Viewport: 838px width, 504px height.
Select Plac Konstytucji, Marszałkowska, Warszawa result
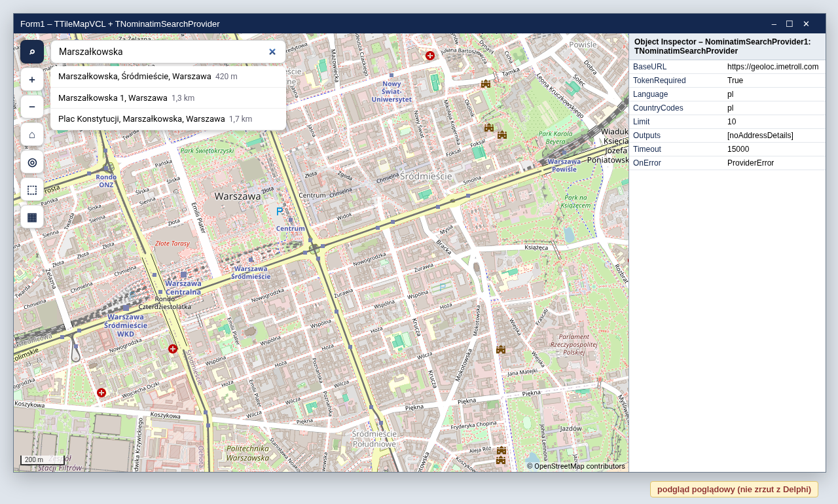(x=168, y=119)
